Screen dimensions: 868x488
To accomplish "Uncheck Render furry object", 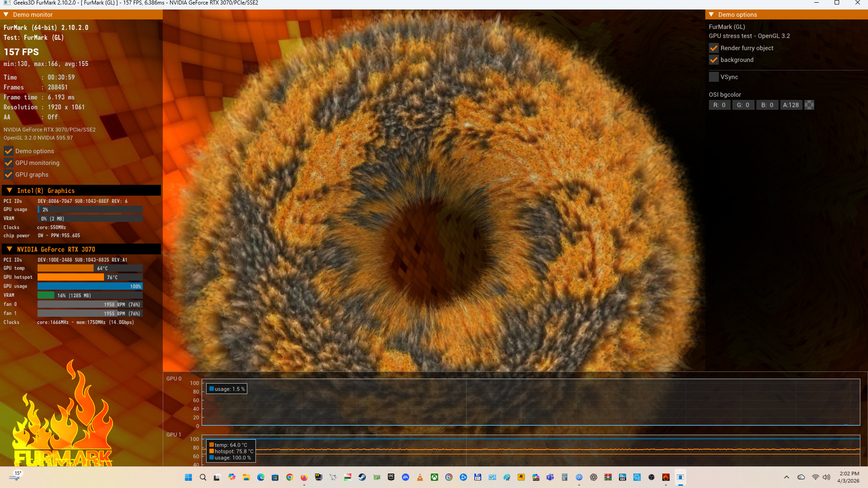I will tap(714, 48).
